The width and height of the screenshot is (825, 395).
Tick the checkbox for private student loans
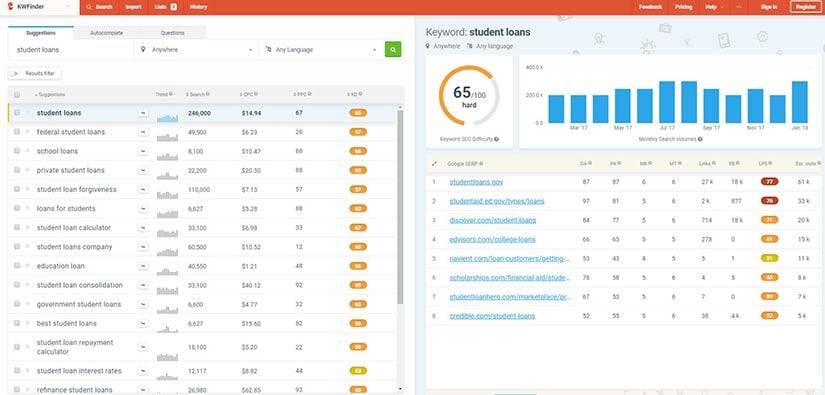point(17,170)
